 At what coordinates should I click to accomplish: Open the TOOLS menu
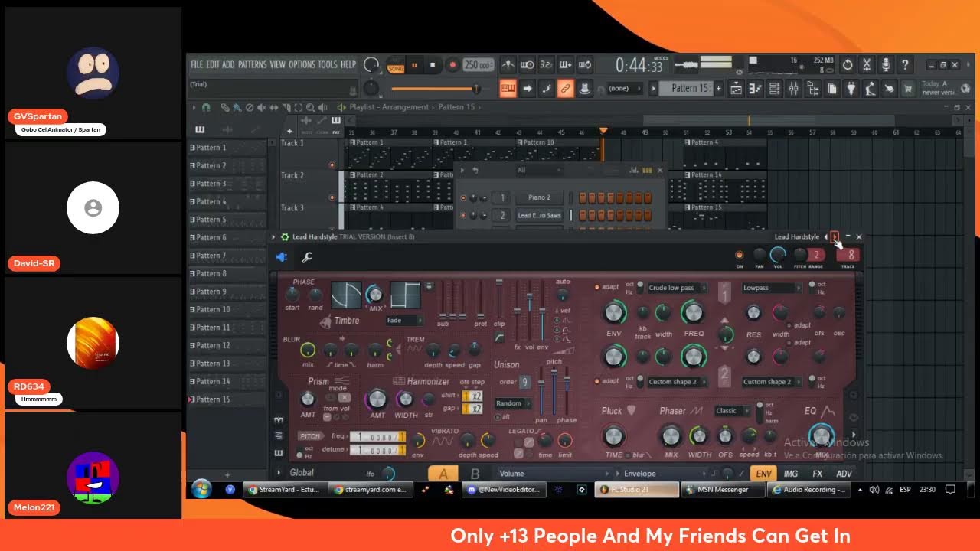pos(328,65)
